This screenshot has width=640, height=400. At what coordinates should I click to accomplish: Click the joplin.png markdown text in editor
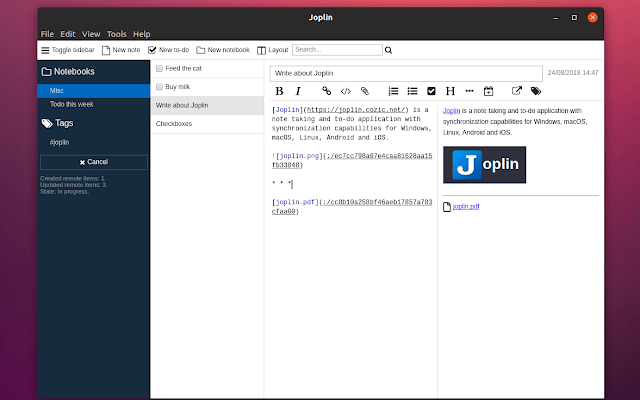pyautogui.click(x=299, y=156)
